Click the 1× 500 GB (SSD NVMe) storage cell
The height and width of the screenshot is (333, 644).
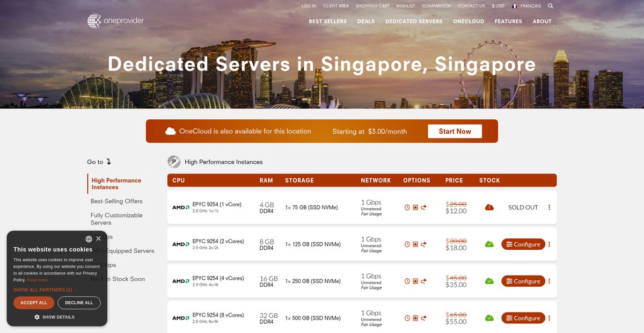tap(313, 318)
